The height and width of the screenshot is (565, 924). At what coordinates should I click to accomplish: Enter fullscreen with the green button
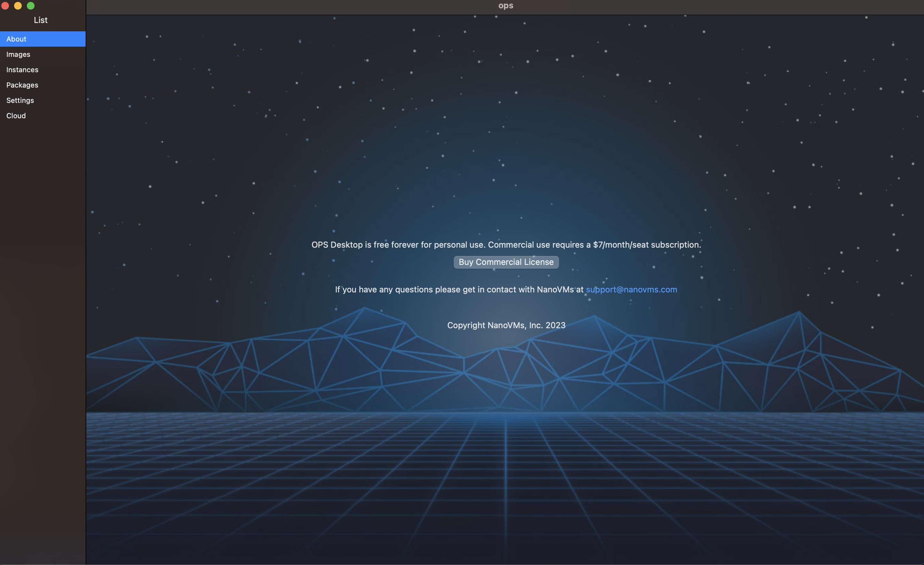click(31, 6)
